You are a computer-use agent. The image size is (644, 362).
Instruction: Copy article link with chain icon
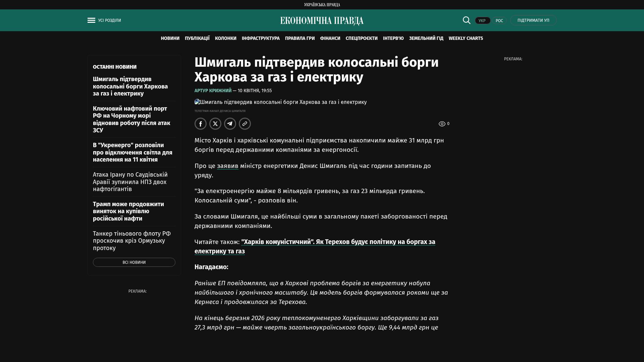tap(245, 124)
